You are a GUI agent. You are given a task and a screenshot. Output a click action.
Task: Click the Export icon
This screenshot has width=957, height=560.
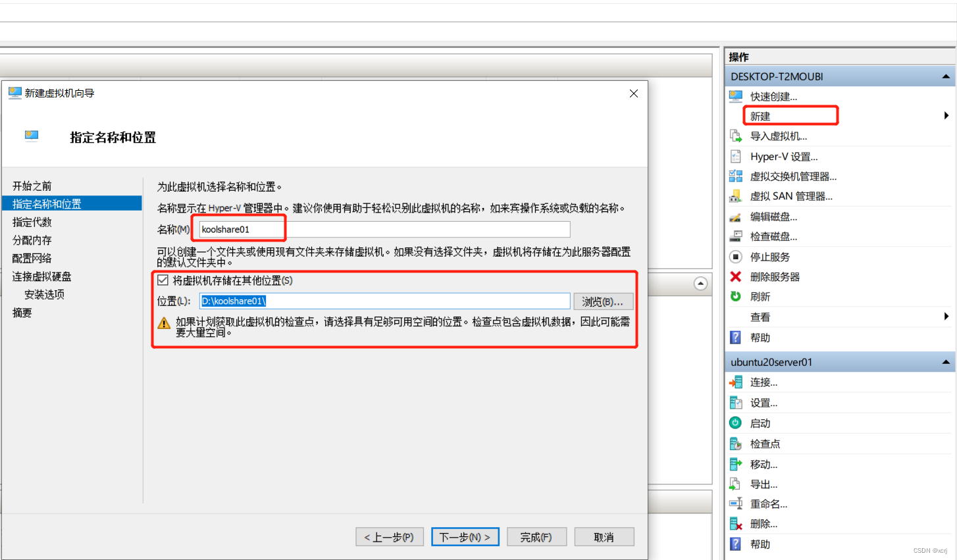(x=736, y=484)
